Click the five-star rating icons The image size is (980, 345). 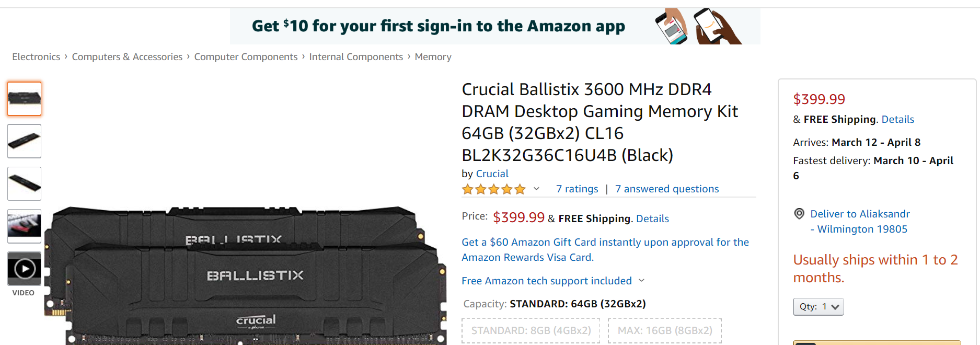(493, 189)
